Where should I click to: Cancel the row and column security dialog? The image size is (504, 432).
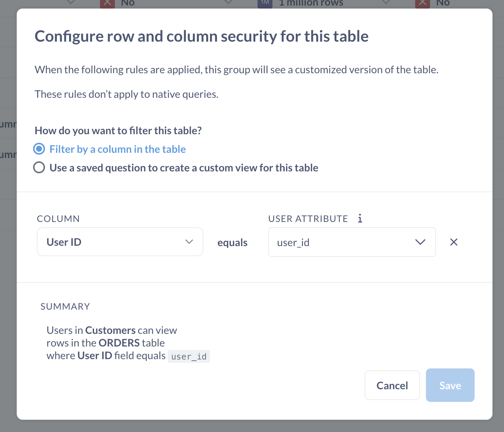coord(392,386)
